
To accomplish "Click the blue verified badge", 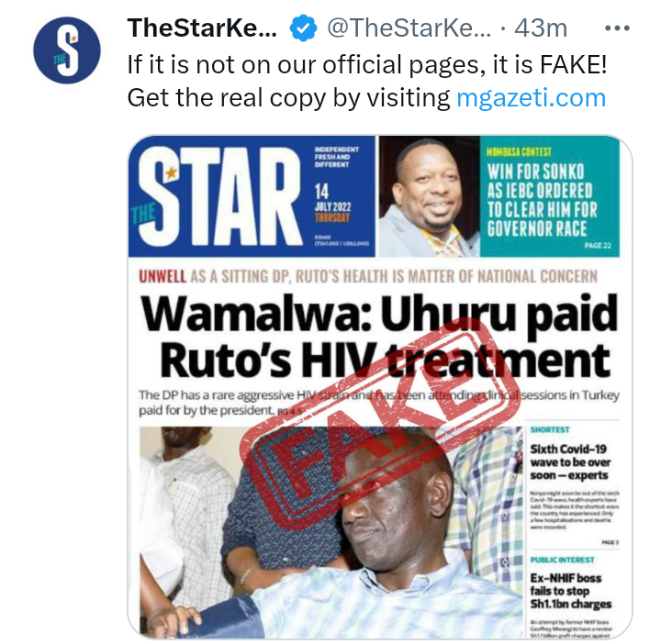I will coord(303,28).
